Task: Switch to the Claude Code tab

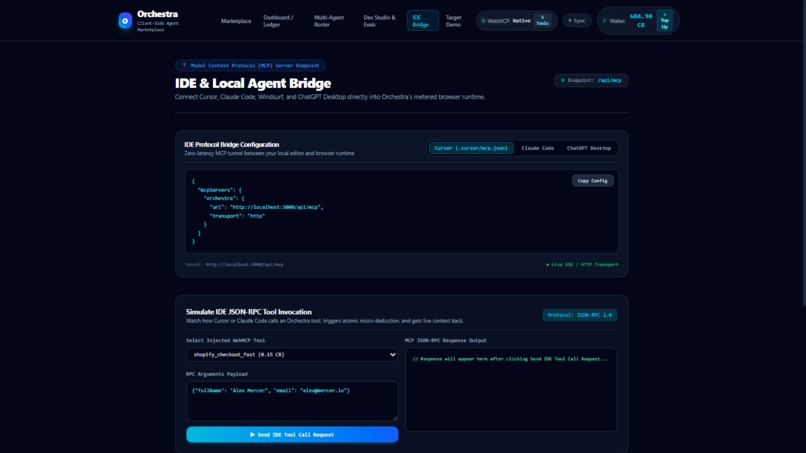Action: coord(538,148)
